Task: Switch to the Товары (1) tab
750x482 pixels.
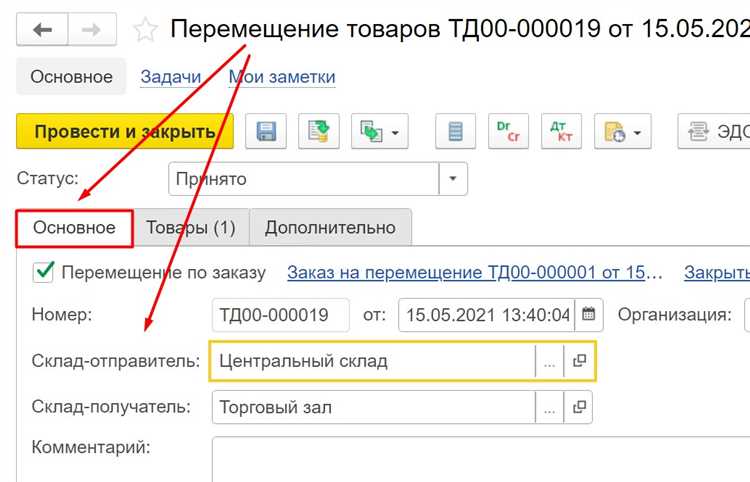Action: (191, 228)
